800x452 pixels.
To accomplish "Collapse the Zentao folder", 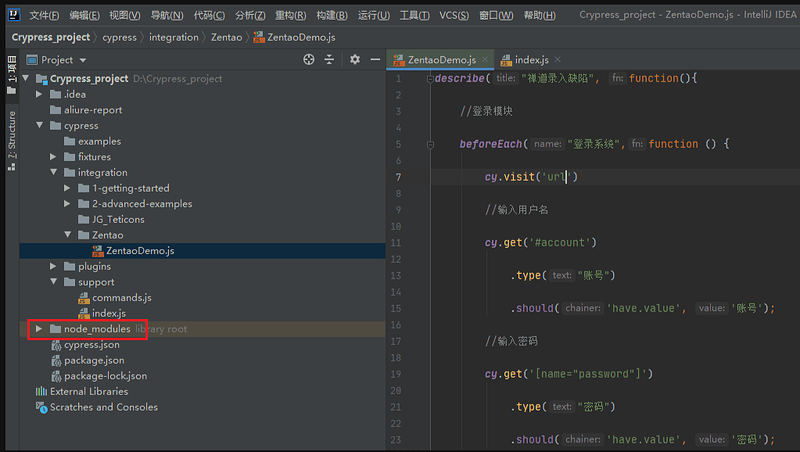I will (x=67, y=235).
